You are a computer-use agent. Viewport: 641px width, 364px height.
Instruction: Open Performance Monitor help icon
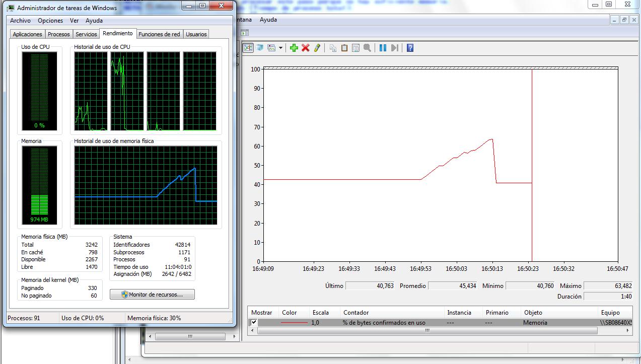pyautogui.click(x=410, y=48)
